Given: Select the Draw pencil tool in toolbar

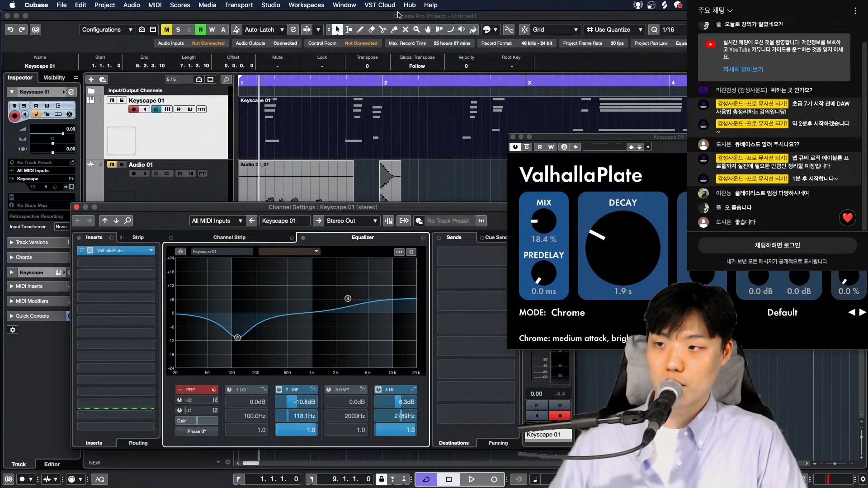Looking at the screenshot, I should tap(360, 29).
